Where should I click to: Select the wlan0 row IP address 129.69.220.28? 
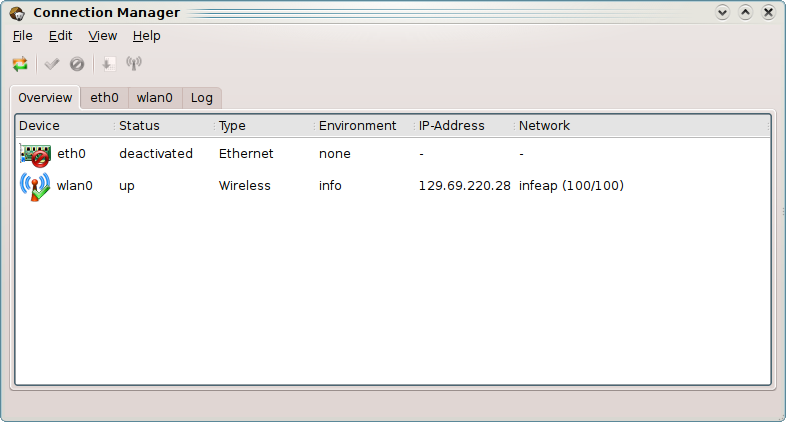(464, 186)
